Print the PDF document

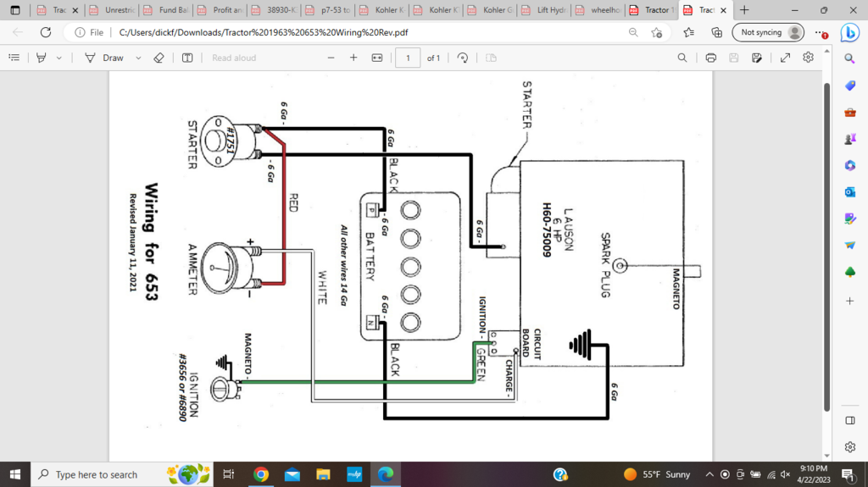click(711, 58)
